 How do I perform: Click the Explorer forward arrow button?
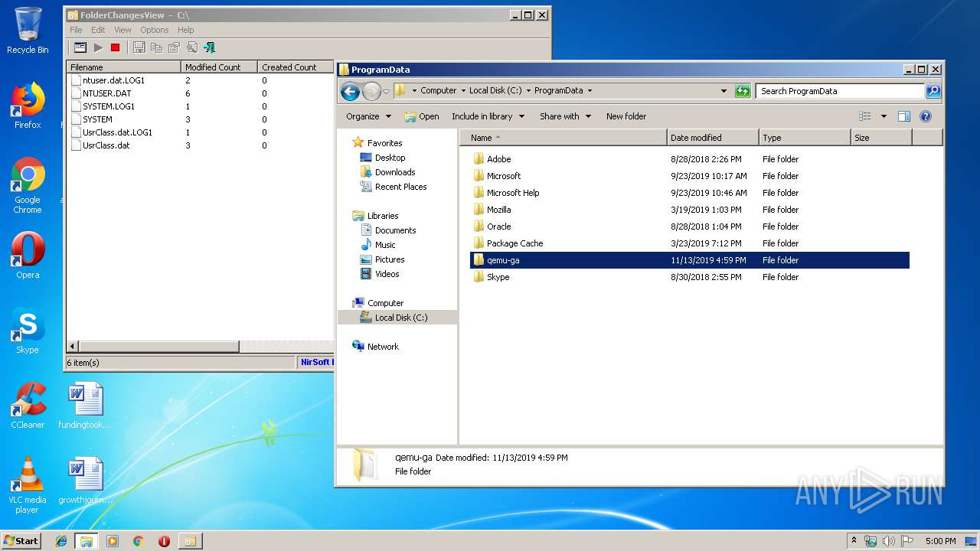[371, 91]
